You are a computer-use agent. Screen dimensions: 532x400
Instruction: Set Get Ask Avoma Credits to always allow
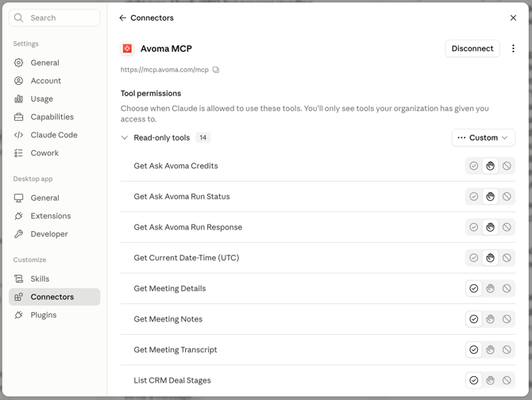tap(474, 166)
